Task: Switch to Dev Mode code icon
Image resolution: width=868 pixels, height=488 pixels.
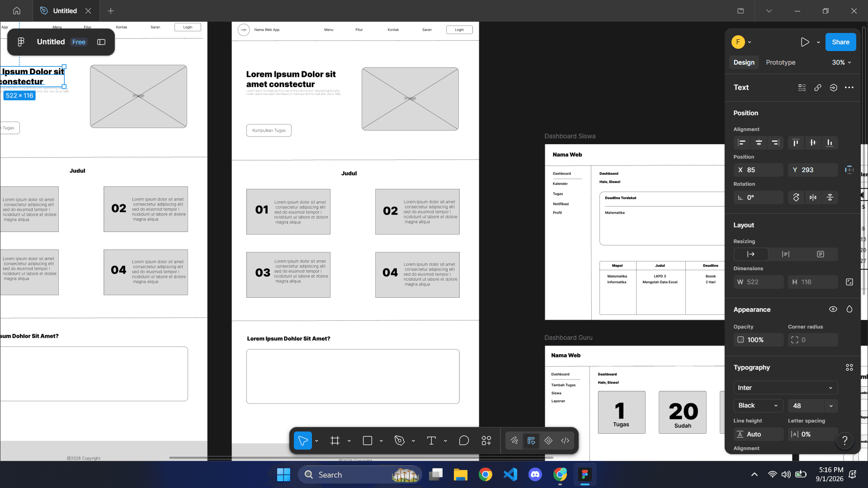Action: [x=565, y=441]
